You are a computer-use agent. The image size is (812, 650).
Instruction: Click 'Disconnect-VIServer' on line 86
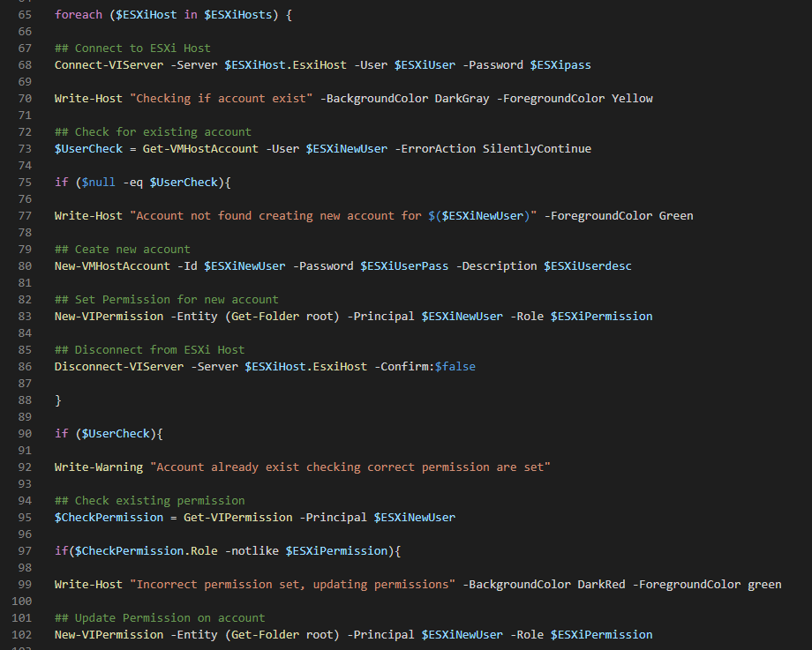pyautogui.click(x=119, y=367)
